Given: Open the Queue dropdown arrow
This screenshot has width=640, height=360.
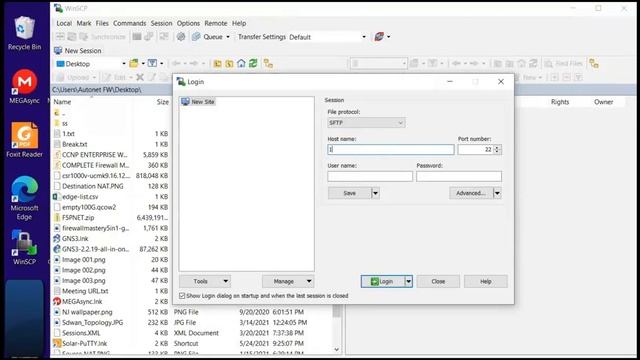Looking at the screenshot, I should coord(228,37).
